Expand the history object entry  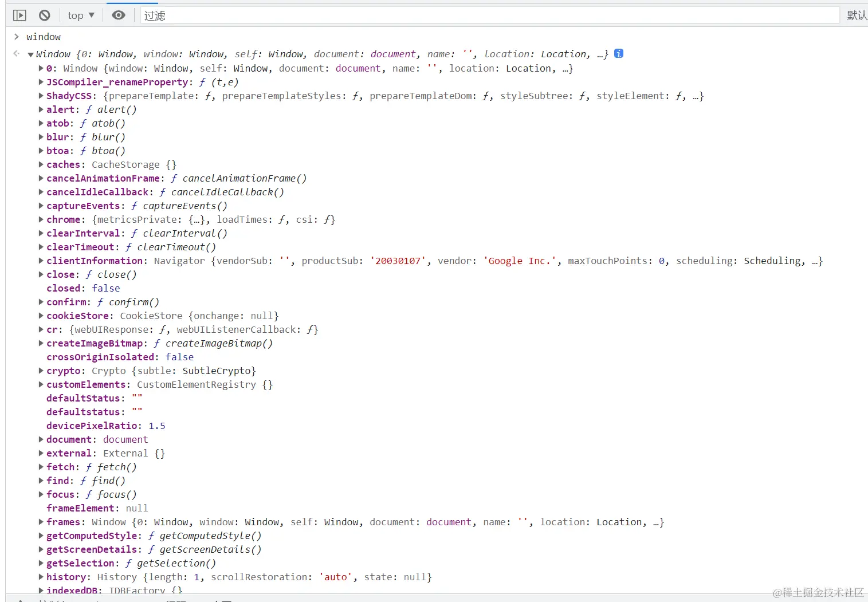click(x=41, y=577)
